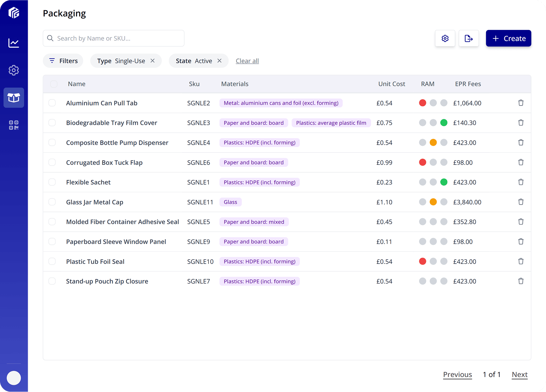Open the Filters panel
This screenshot has width=546, height=392.
click(x=63, y=61)
